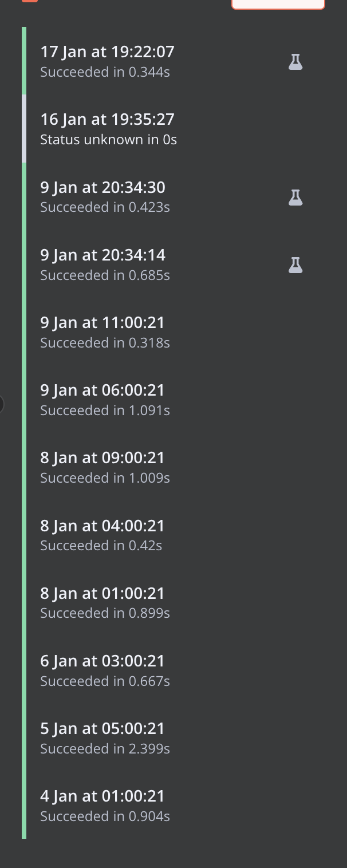Click flask icon on 17 Jan 19:22:07 execution
347x868 pixels.
point(295,62)
